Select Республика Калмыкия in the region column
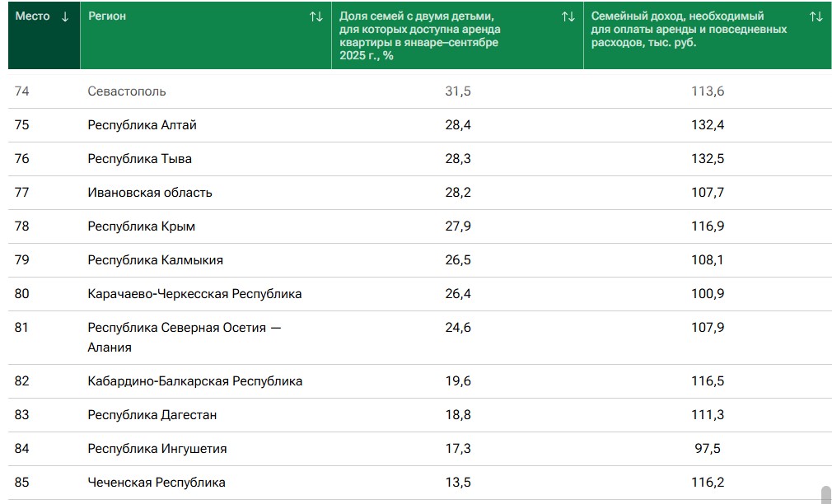 (x=155, y=260)
